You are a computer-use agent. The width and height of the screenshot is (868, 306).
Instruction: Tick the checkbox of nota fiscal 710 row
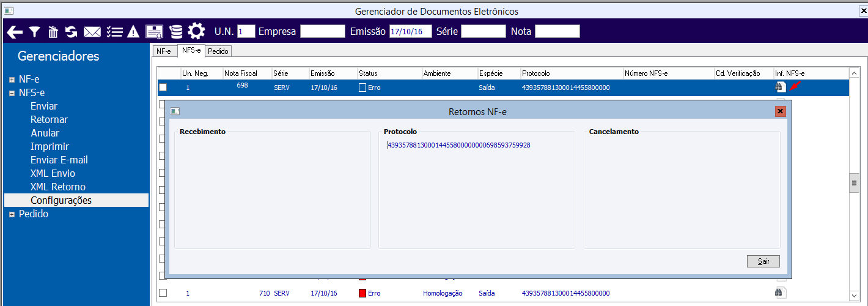[x=163, y=293]
